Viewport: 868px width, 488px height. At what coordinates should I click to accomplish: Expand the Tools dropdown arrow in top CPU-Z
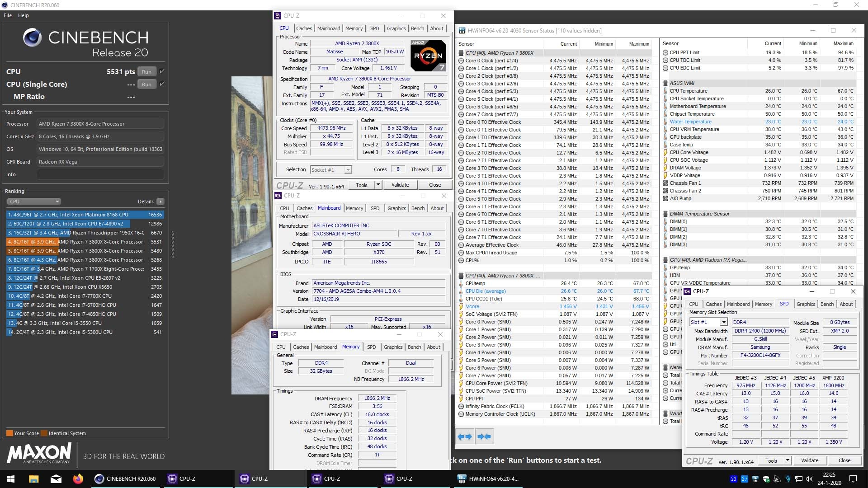378,185
